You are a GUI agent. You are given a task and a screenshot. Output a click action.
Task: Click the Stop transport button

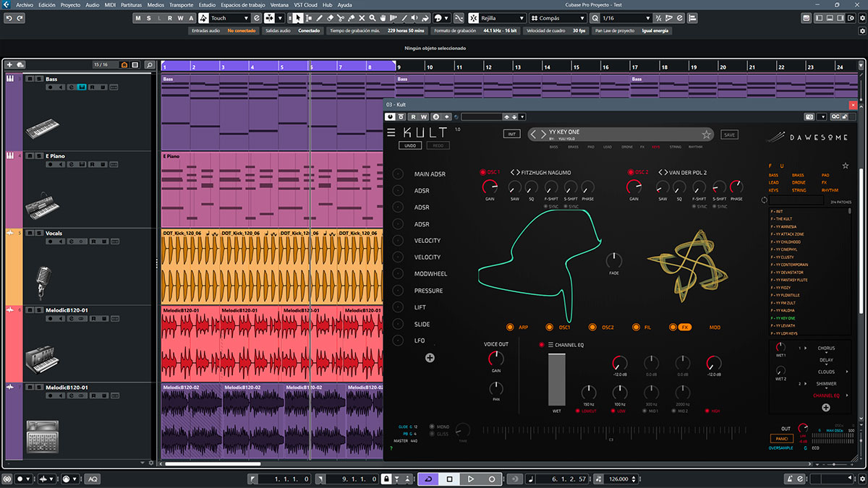pyautogui.click(x=449, y=479)
